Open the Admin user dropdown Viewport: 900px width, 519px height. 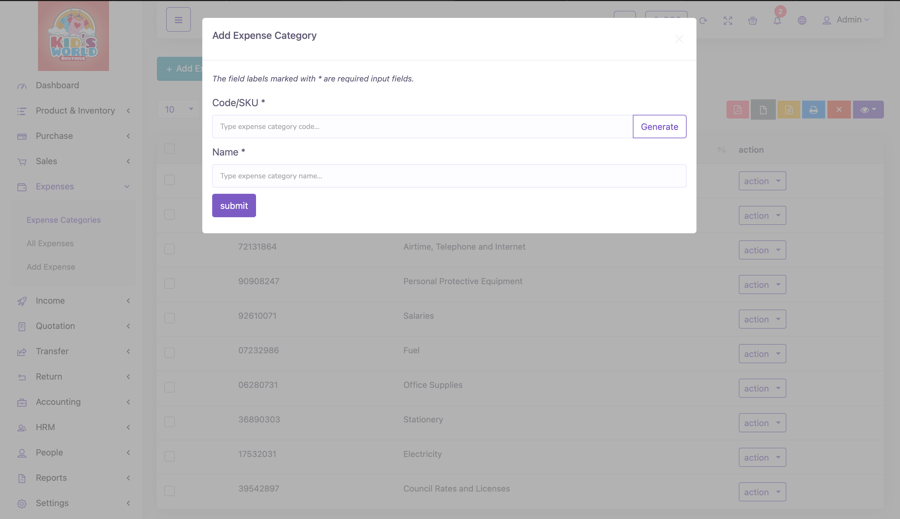coord(846,20)
